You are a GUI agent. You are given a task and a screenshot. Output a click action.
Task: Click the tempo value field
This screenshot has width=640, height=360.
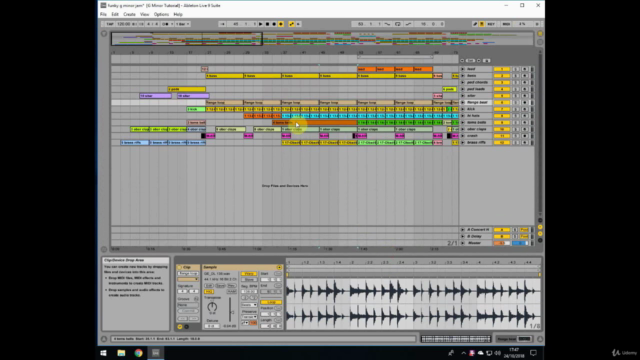(x=124, y=24)
